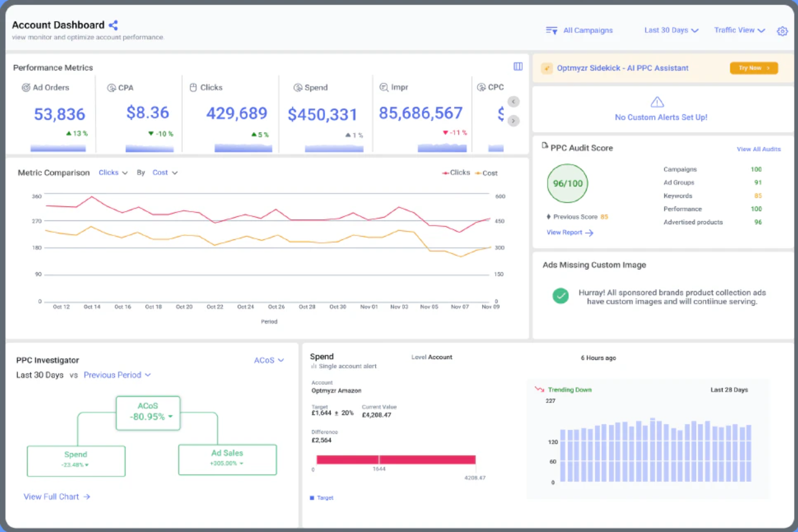Image resolution: width=798 pixels, height=532 pixels.
Task: Toggle the Cost series in the chart legend
Action: click(x=487, y=172)
